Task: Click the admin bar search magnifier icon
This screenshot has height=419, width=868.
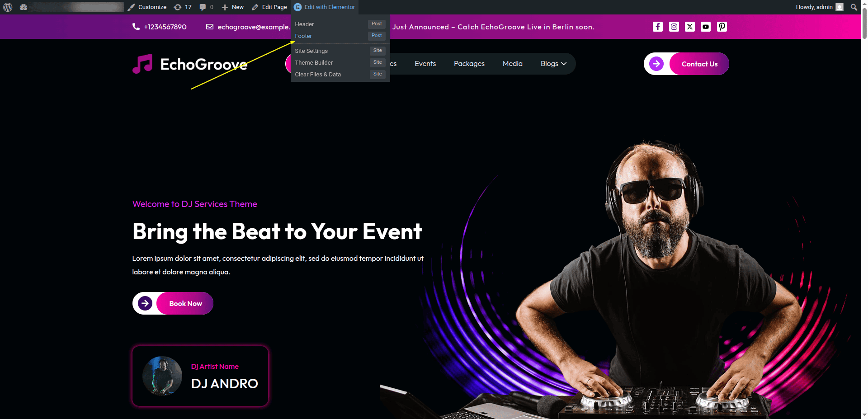Action: point(854,7)
